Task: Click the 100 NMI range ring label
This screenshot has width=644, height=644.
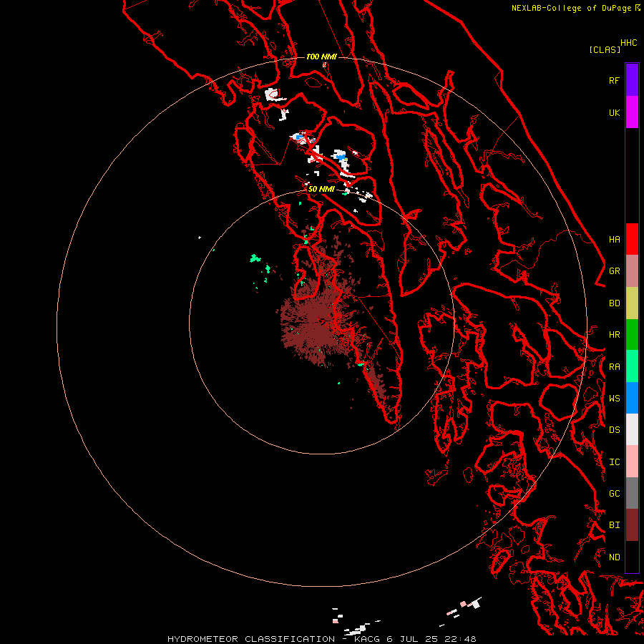Action: [321, 57]
